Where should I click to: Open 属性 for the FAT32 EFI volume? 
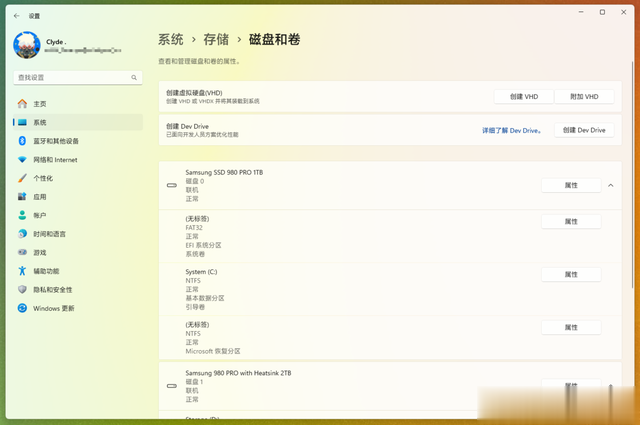[571, 222]
